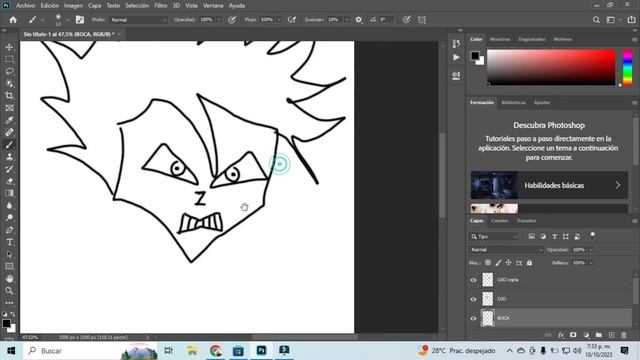Open Google Chrome from the taskbar

[216, 351]
